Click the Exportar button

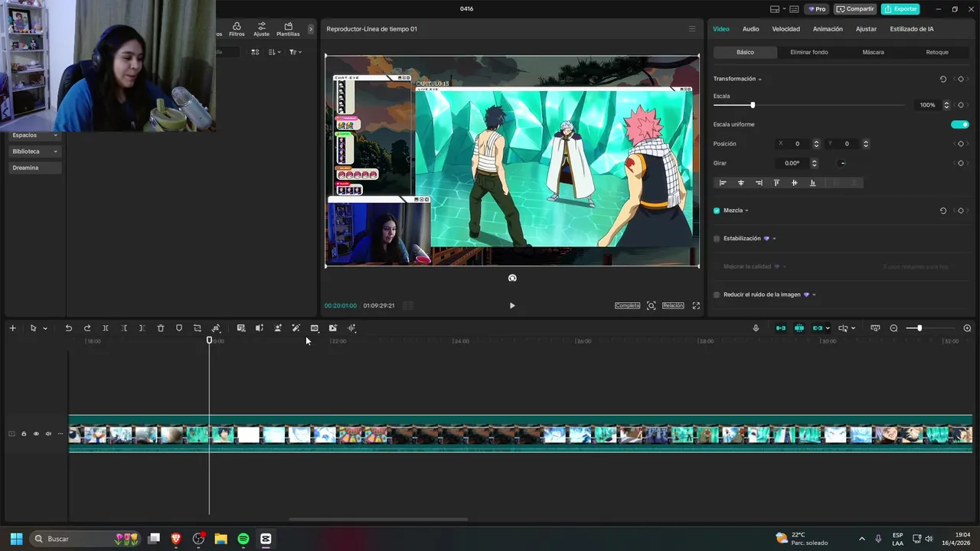tap(900, 9)
